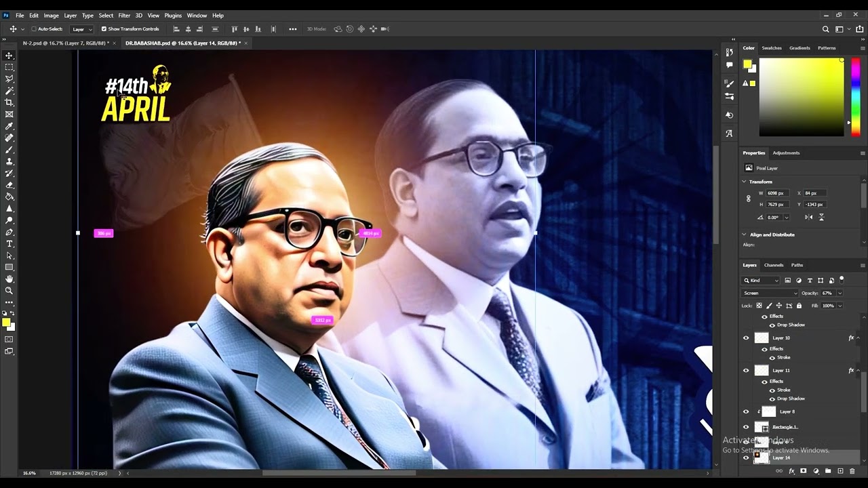Open the Fill 100% dropdown arrow
868x488 pixels.
click(x=840, y=306)
